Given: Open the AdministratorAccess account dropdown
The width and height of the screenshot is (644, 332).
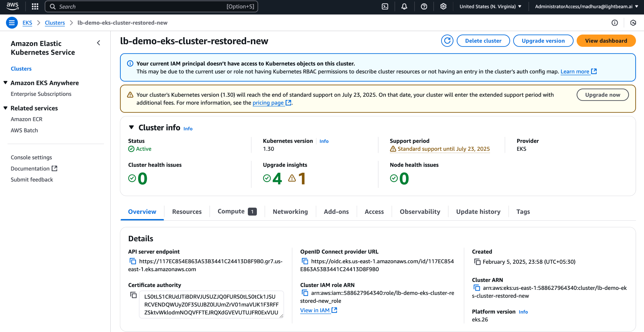Looking at the screenshot, I should pos(586,6).
